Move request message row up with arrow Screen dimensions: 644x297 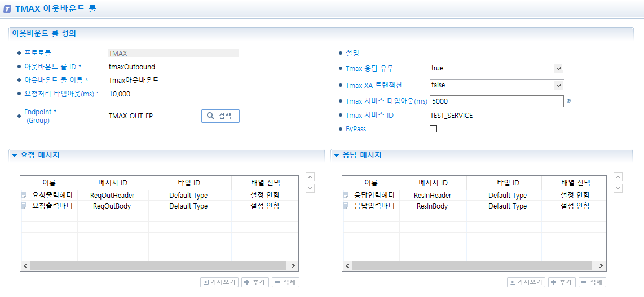310,177
